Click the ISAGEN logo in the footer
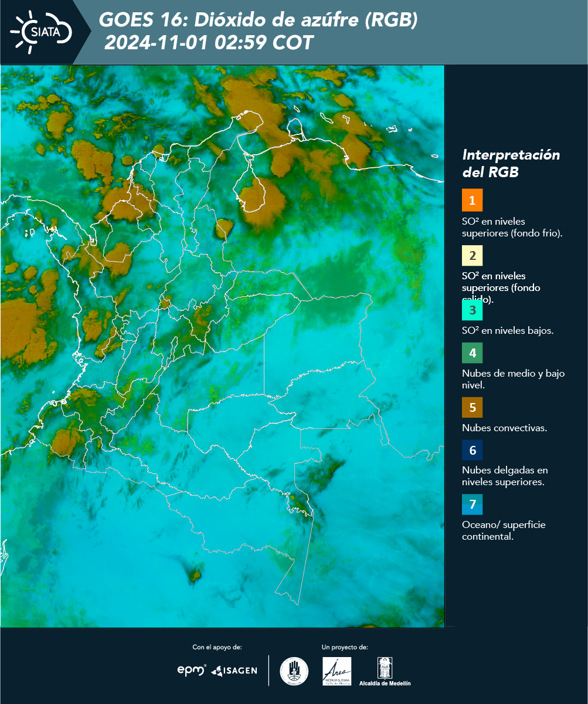 (234, 671)
